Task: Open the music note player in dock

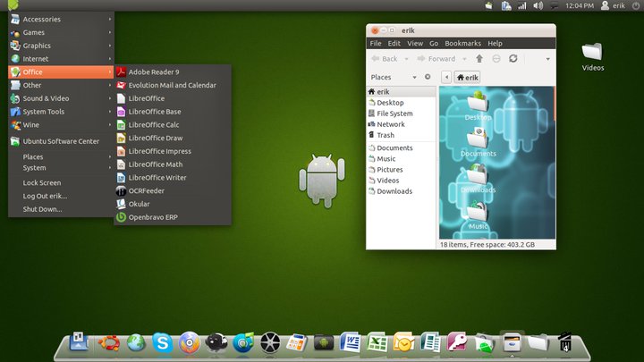Action: (x=242, y=342)
